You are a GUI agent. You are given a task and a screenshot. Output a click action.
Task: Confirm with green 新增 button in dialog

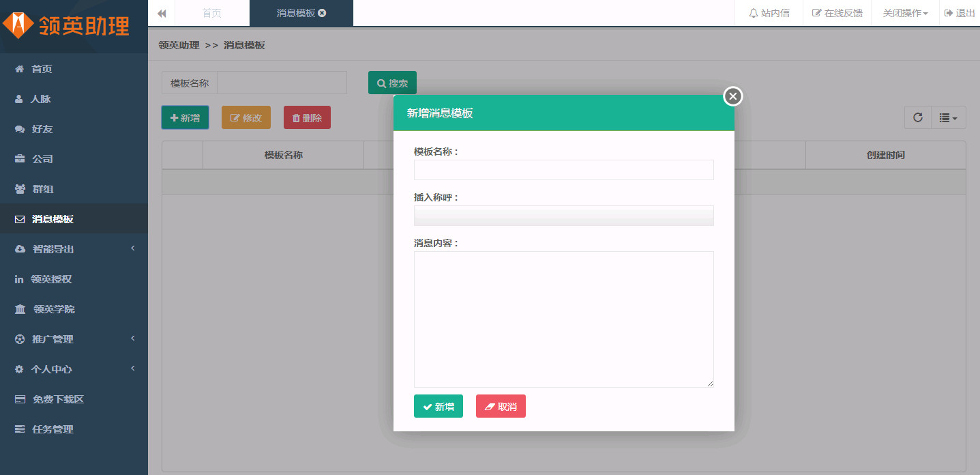(x=438, y=406)
